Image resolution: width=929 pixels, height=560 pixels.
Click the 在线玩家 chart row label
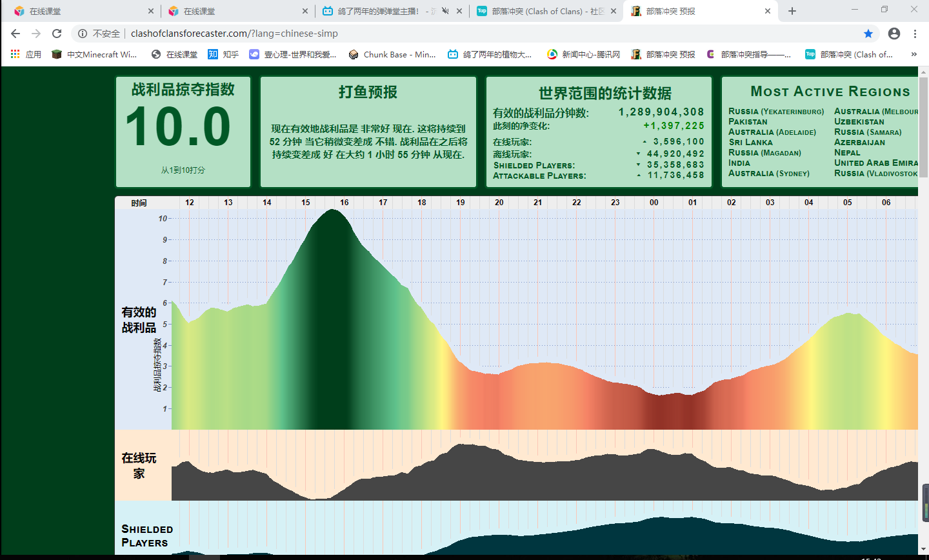point(139,466)
